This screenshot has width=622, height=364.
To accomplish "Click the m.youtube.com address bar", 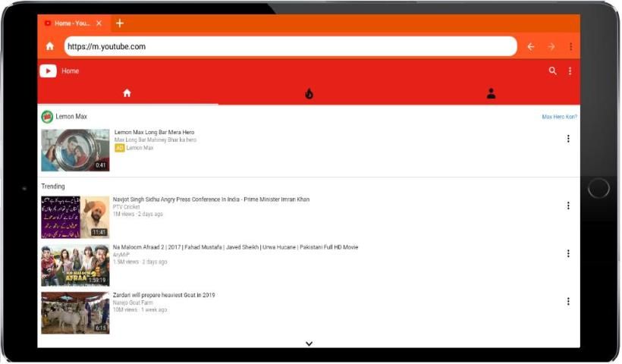I will [288, 46].
